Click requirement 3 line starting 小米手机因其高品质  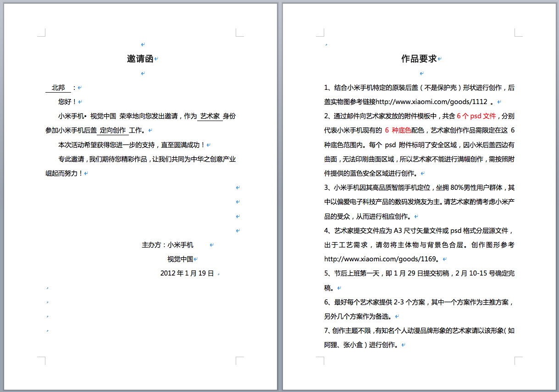click(x=419, y=188)
